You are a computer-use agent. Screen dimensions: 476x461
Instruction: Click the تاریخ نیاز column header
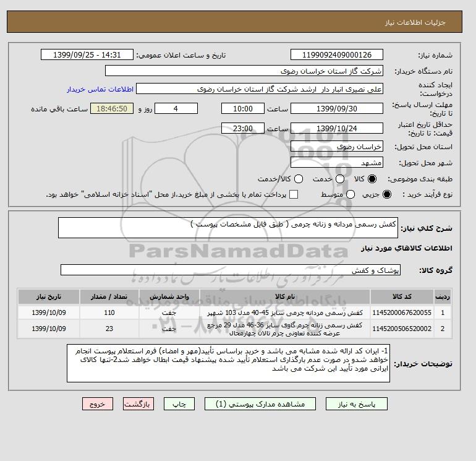click(x=49, y=296)
